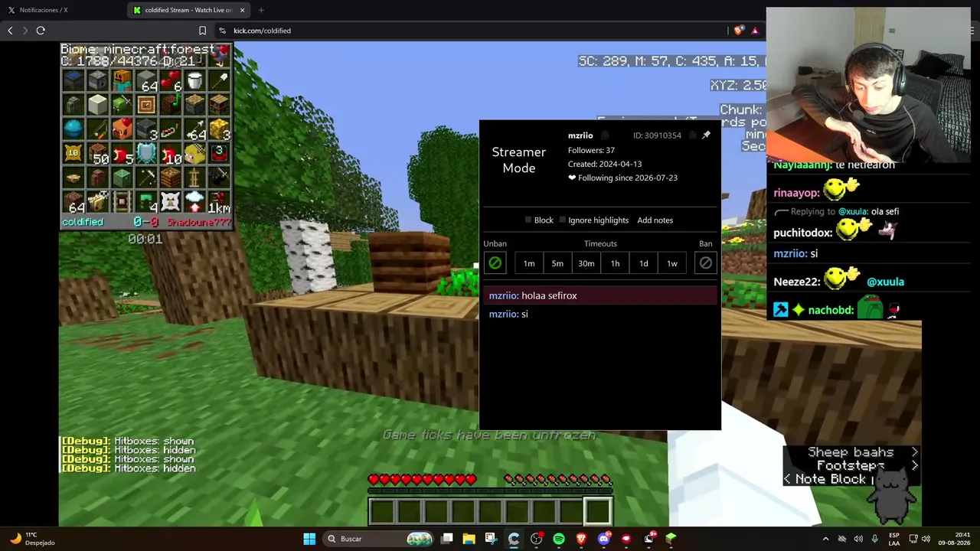Open the weather widget showing 11°C Despejado
Viewport: 980px width, 551px height.
click(31, 539)
